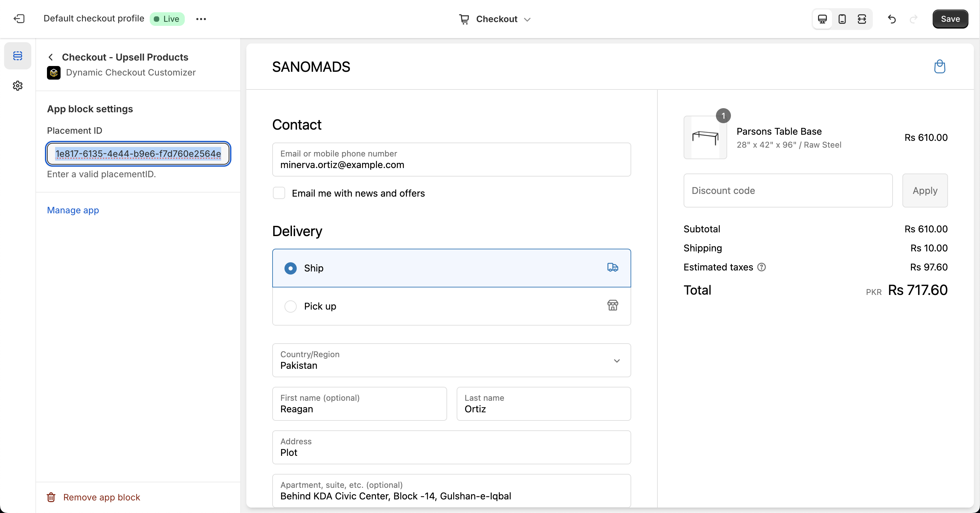This screenshot has width=980, height=513.
Task: Click the trash icon for app block
Action: pos(51,497)
